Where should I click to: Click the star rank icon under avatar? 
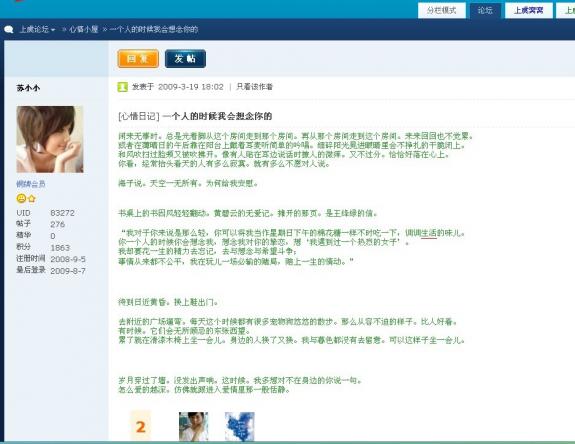(32, 199)
